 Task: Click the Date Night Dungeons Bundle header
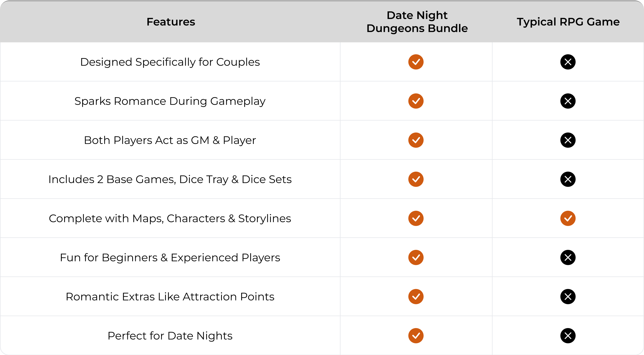point(417,22)
